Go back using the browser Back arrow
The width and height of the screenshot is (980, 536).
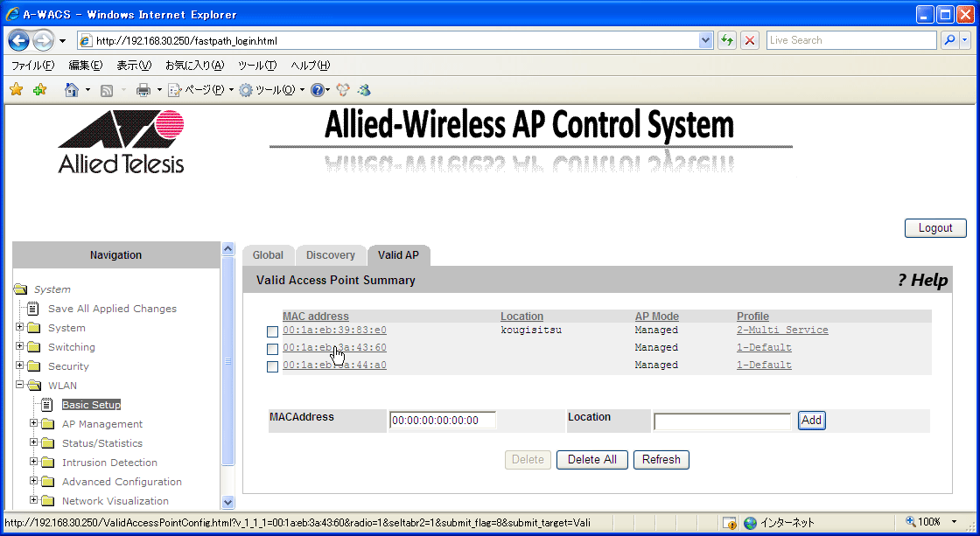[18, 40]
